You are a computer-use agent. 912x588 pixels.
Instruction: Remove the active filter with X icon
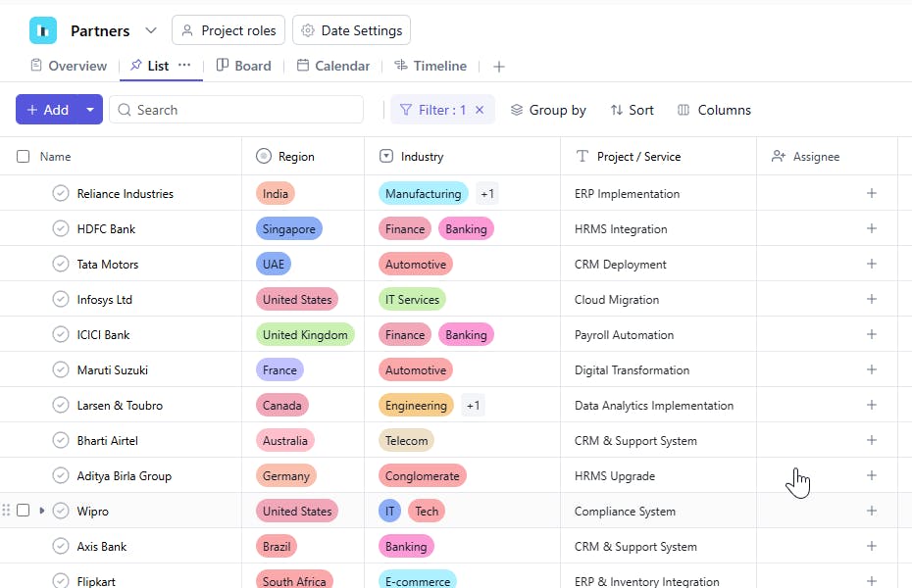pyautogui.click(x=480, y=110)
